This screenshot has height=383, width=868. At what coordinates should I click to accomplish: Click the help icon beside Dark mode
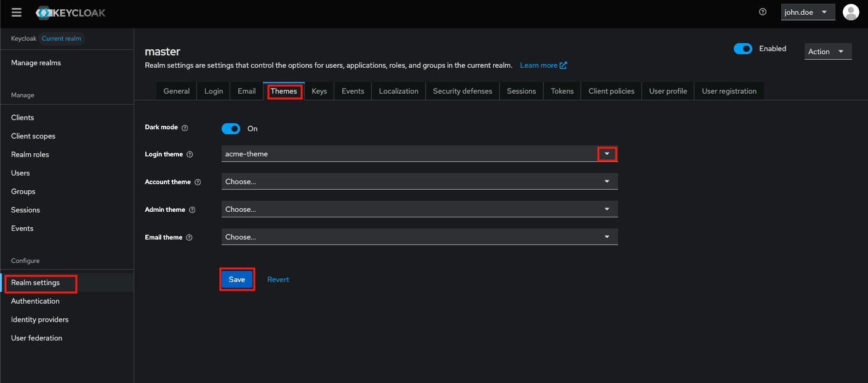click(186, 127)
